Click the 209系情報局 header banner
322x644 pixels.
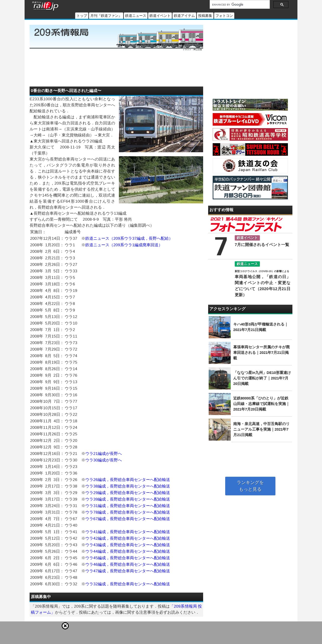click(x=116, y=38)
